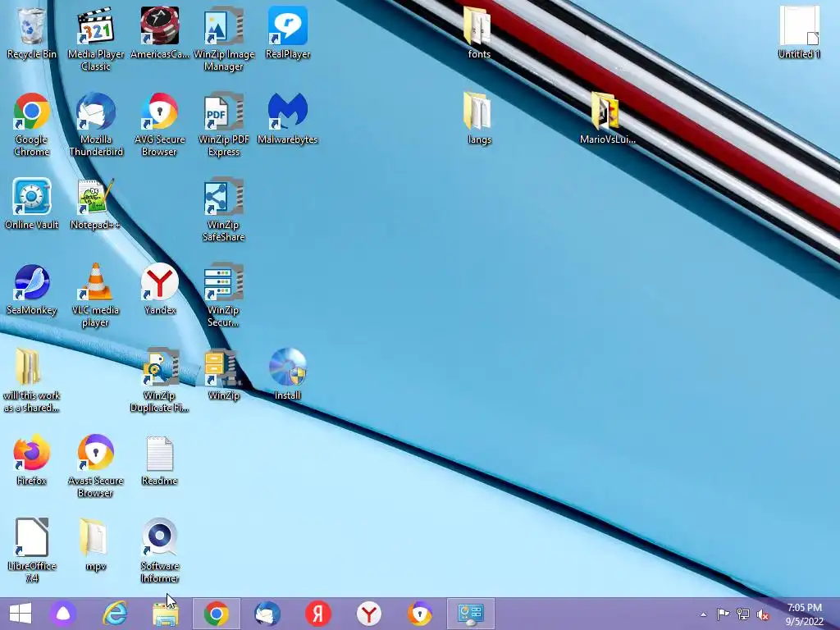Screen dimensions: 840x630
Task: Open the Windows Start button
Action: [x=21, y=614]
